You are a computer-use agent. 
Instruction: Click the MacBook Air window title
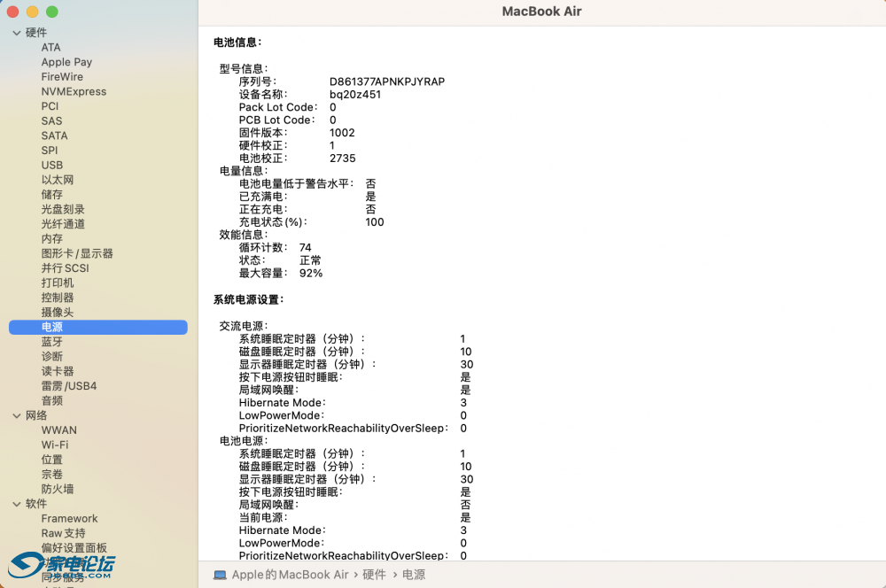pos(542,12)
